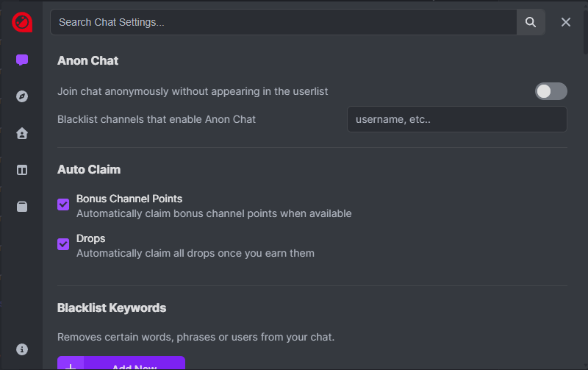Viewport: 588px width, 370px height.
Task: Click the Anon Chat blacklist username field
Action: tap(456, 119)
